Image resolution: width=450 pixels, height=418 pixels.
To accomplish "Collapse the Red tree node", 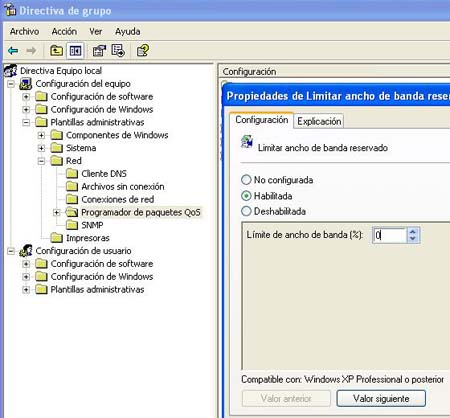I will 41,161.
